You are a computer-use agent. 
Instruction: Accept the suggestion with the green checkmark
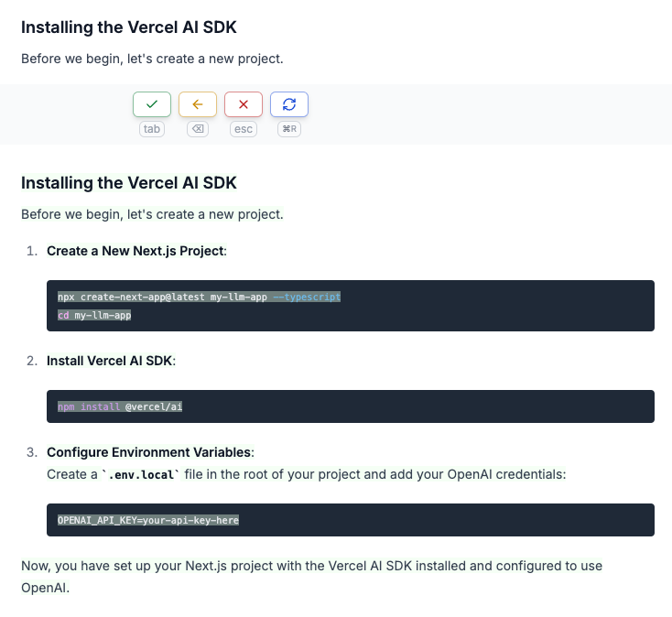tap(152, 104)
